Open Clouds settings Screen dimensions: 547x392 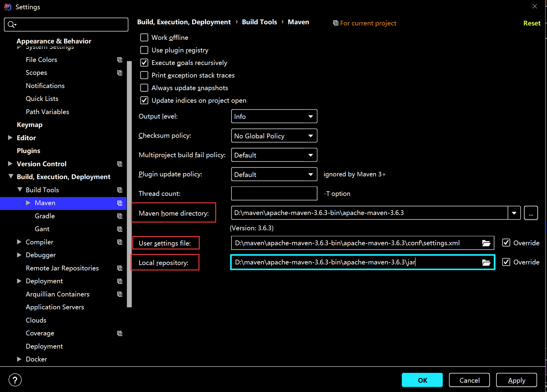coord(36,320)
